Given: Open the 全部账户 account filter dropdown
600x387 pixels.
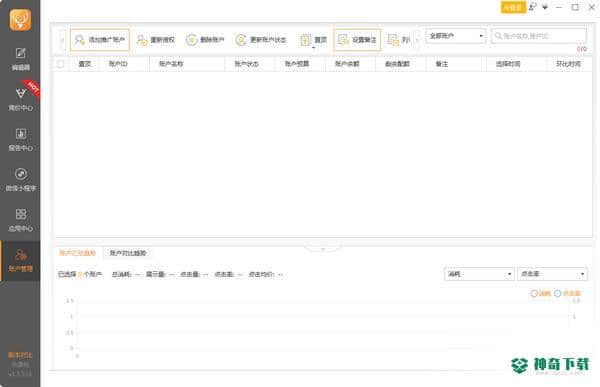Looking at the screenshot, I should point(455,36).
